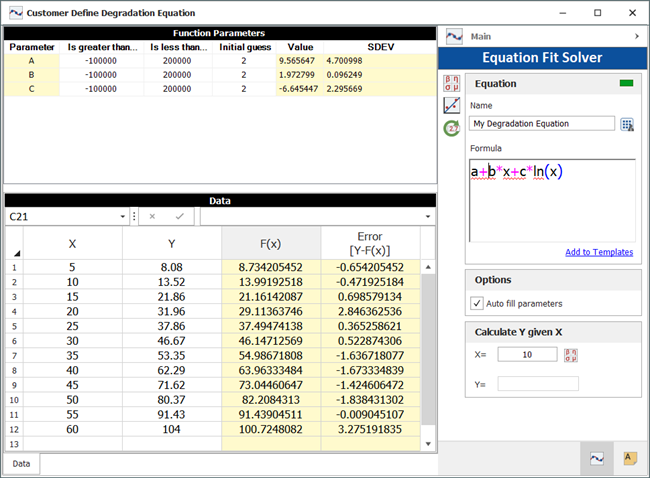Image resolution: width=650 pixels, height=478 pixels.
Task: Expand the Main panel chevron
Action: tap(637, 36)
